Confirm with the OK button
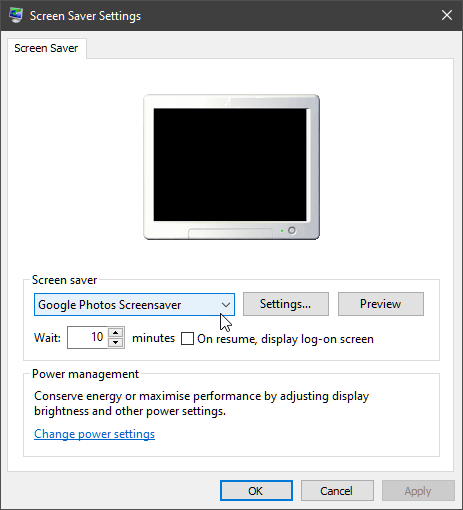The image size is (463, 510). (x=256, y=491)
